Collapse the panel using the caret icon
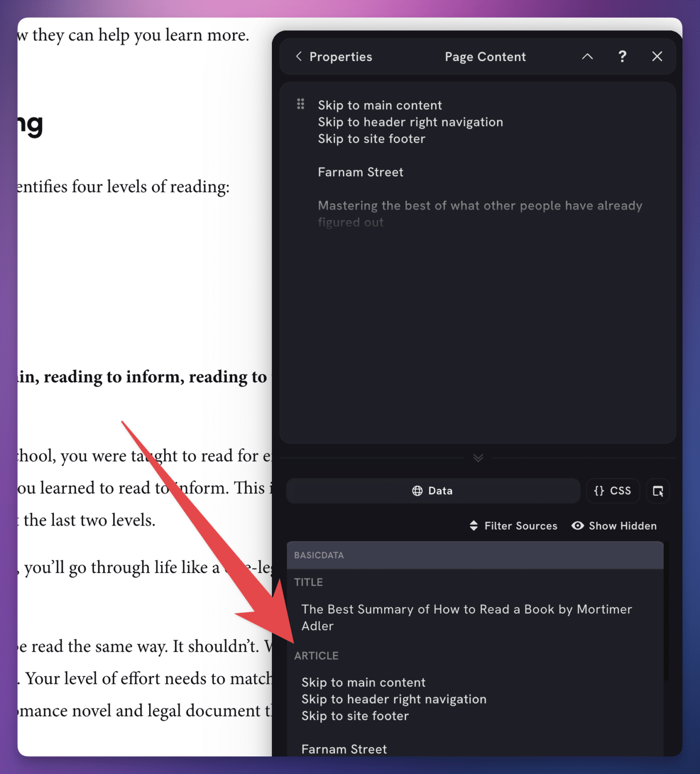 pyautogui.click(x=587, y=56)
